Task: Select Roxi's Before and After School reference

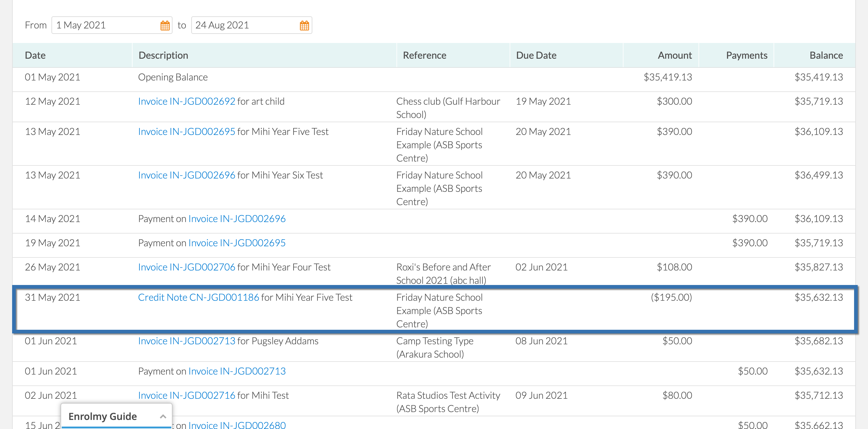Action: (x=443, y=274)
